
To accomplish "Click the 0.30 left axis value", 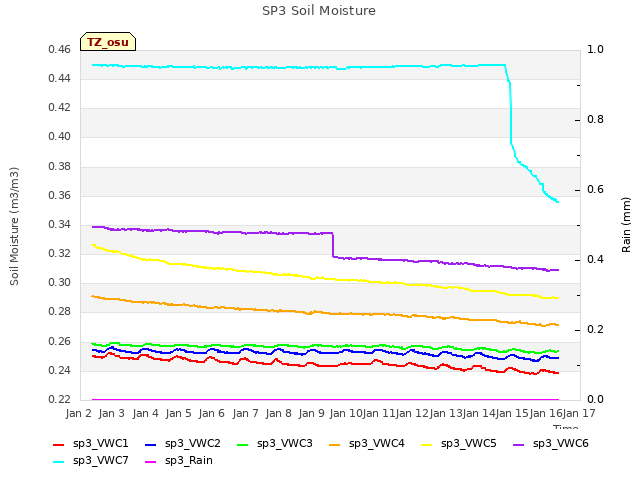I will (x=60, y=283).
